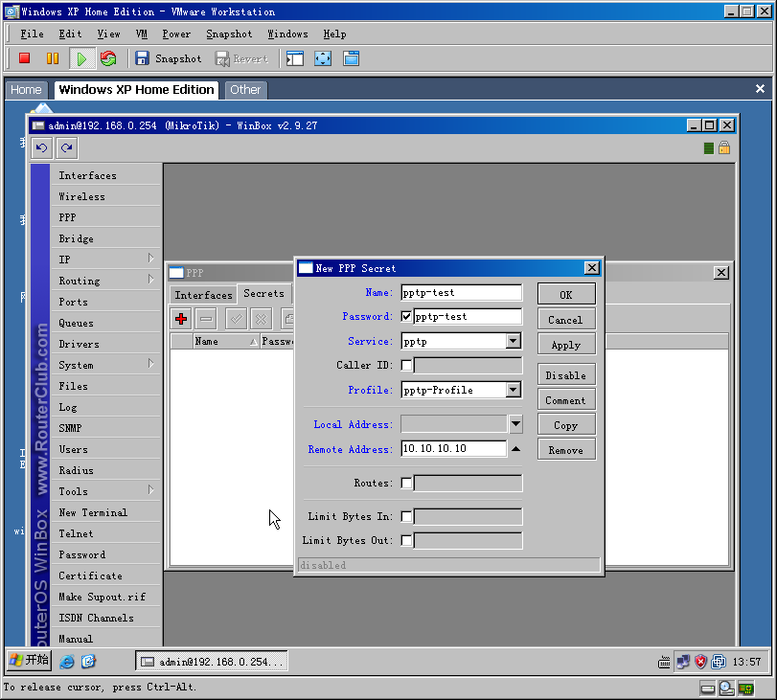Open Internet Explorer from quick launch
Viewport: 777px width, 700px height.
(67, 662)
